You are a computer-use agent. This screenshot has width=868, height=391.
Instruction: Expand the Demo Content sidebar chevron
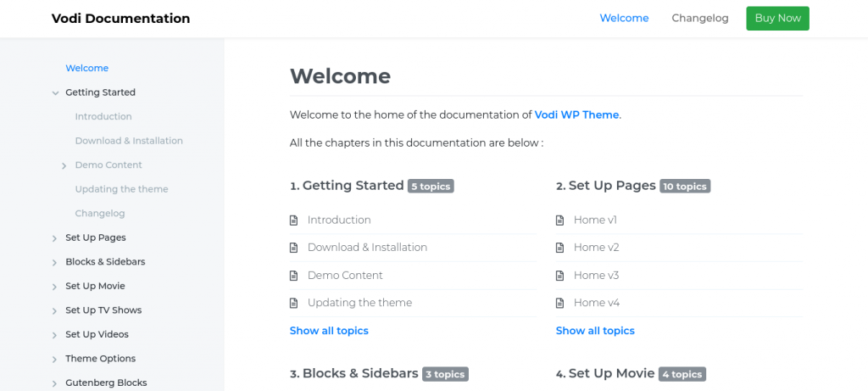pyautogui.click(x=64, y=165)
